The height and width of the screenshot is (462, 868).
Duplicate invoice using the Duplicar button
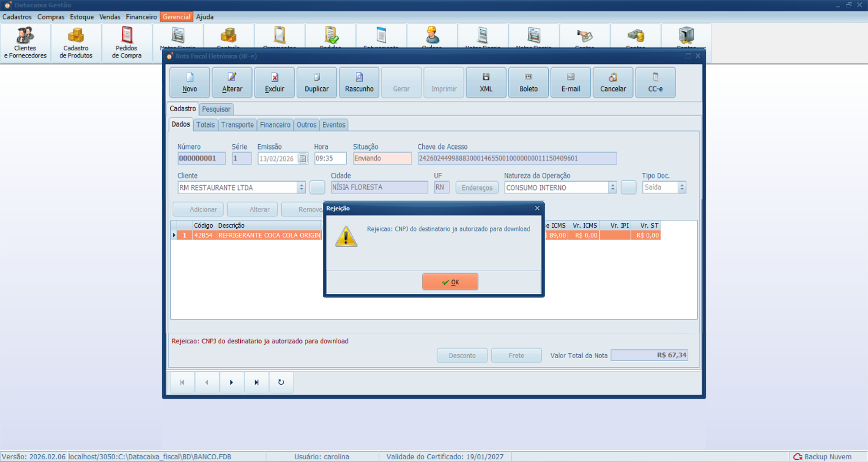[317, 82]
